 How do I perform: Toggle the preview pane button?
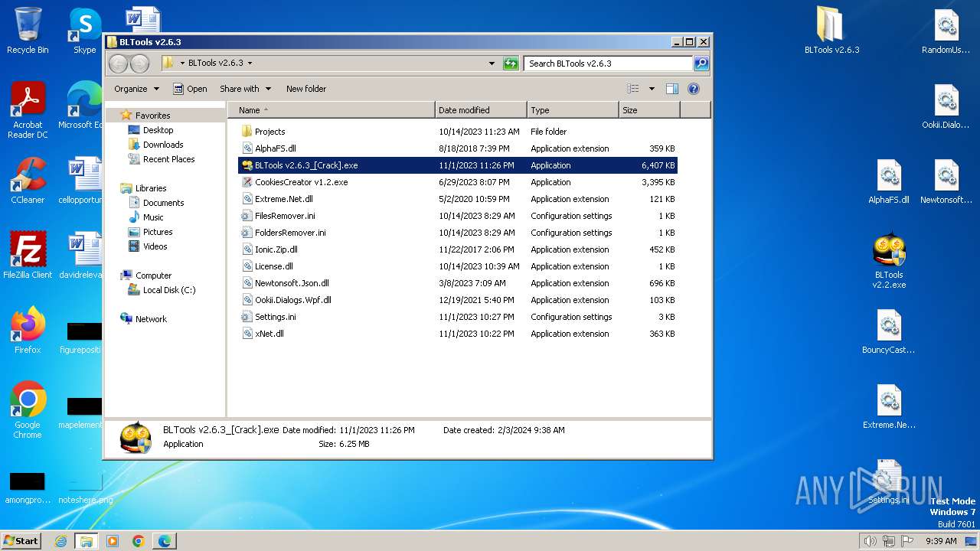coord(671,89)
